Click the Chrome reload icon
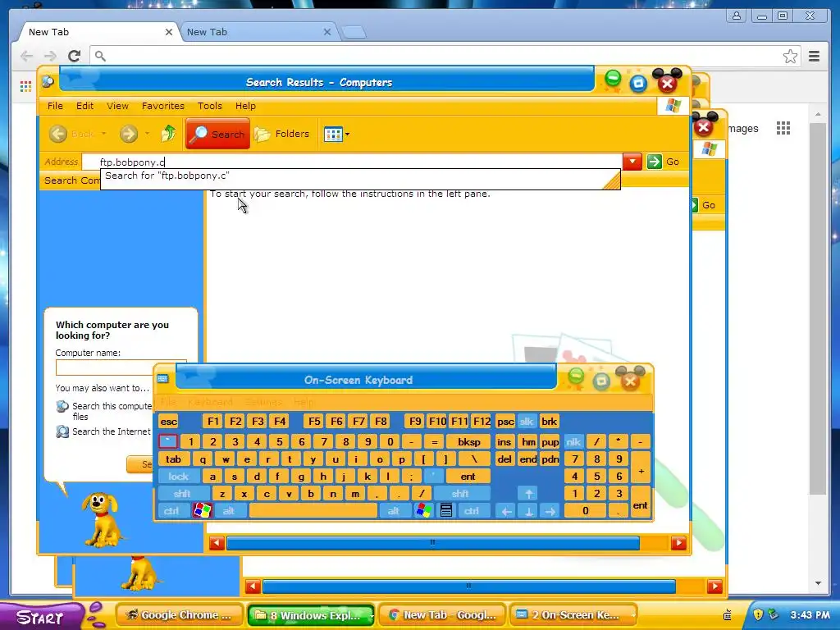This screenshot has height=630, width=840. (75, 56)
